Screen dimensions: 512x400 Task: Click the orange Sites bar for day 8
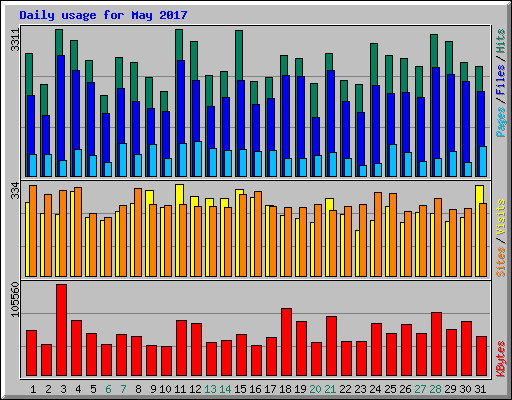pyautogui.click(x=138, y=232)
